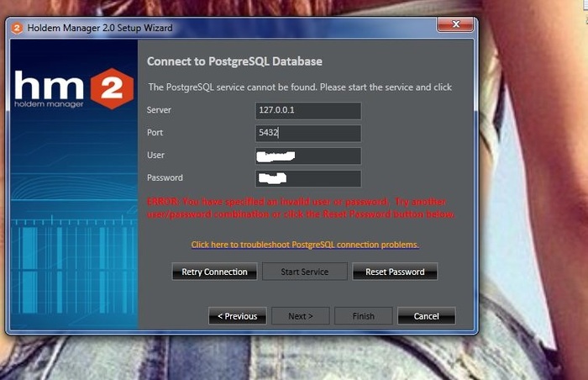Click the Port label

[x=155, y=133]
